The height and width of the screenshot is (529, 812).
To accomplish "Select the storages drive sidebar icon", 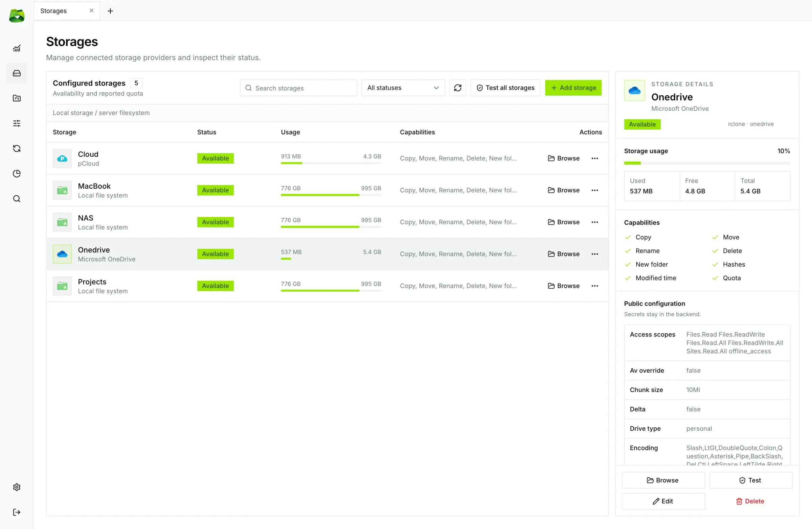I will tap(16, 73).
